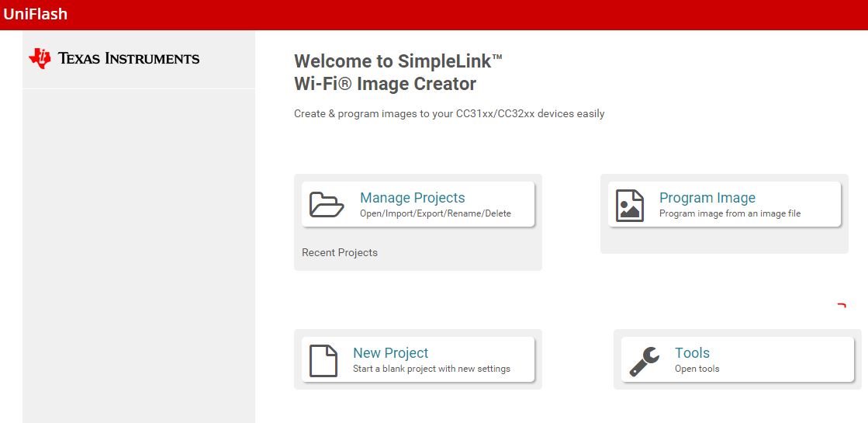Start a New Project
This screenshot has height=423, width=868.
tap(418, 359)
